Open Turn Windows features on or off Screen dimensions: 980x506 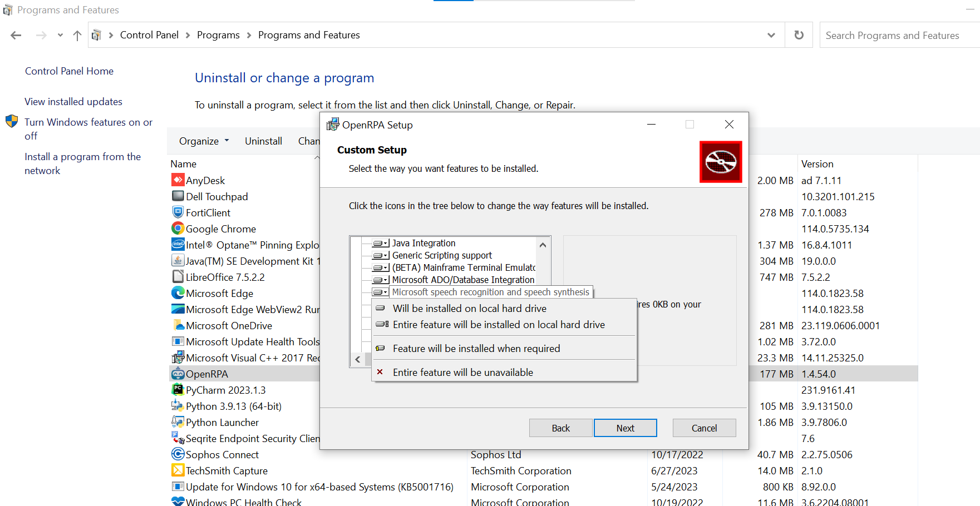tap(88, 129)
